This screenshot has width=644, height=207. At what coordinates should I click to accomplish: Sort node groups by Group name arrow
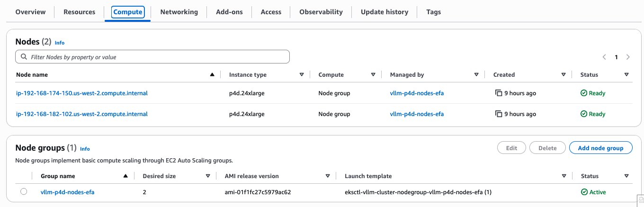[125, 176]
